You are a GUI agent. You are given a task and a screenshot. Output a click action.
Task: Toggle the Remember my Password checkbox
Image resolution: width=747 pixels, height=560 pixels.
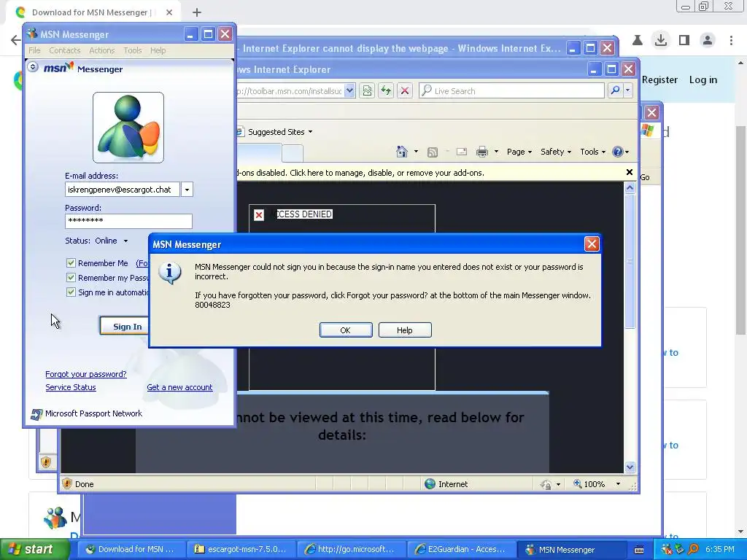point(71,278)
